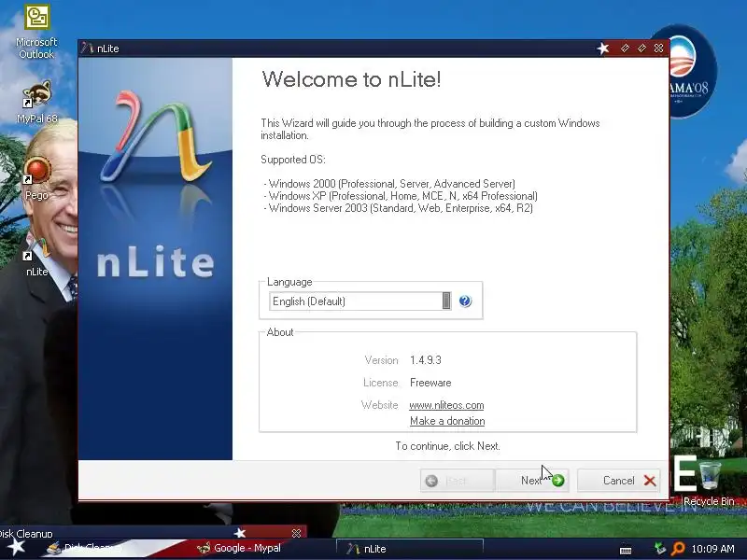Click star button in nLite title bar
747x560 pixels.
(x=603, y=49)
